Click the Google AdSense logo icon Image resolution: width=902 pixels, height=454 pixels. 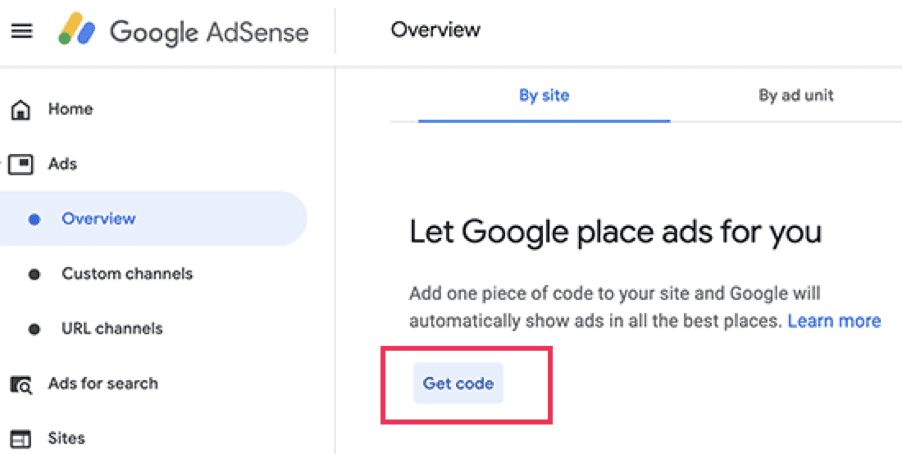(77, 29)
